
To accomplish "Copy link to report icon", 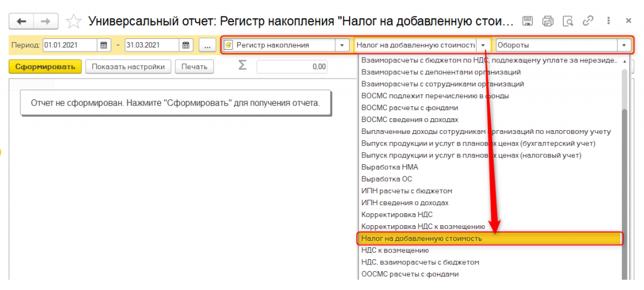I will click(x=588, y=21).
